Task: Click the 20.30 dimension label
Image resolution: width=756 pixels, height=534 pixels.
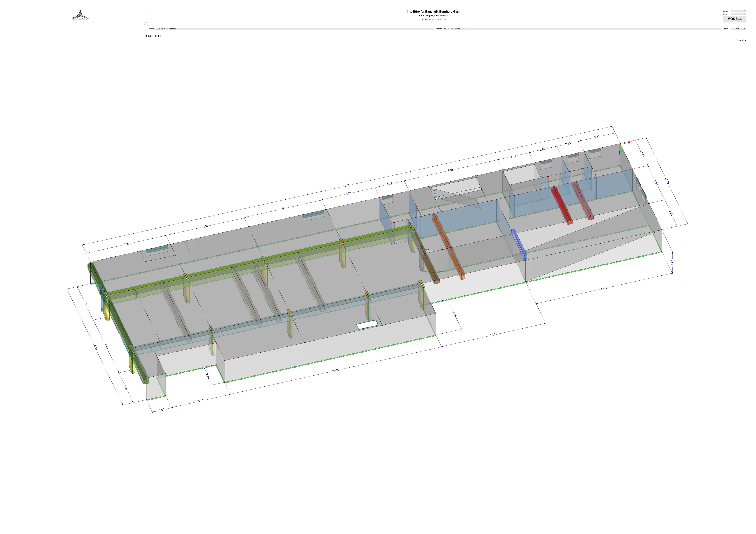Action: pyautogui.click(x=336, y=370)
